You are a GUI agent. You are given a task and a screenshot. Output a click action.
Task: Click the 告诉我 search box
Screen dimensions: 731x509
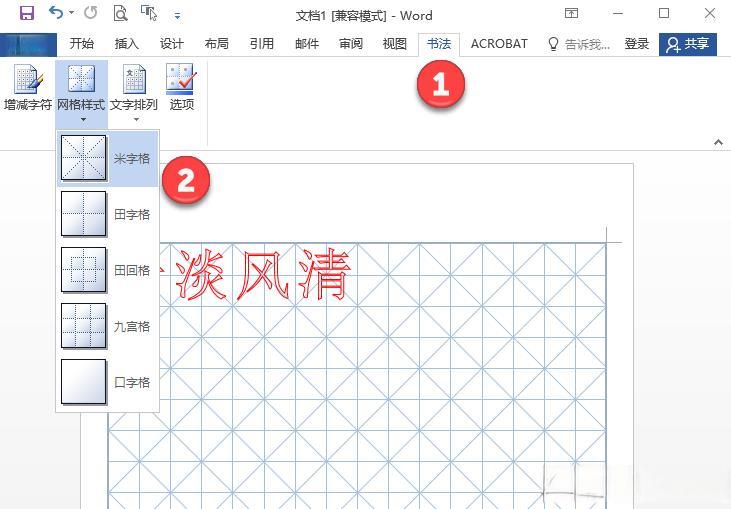(579, 44)
